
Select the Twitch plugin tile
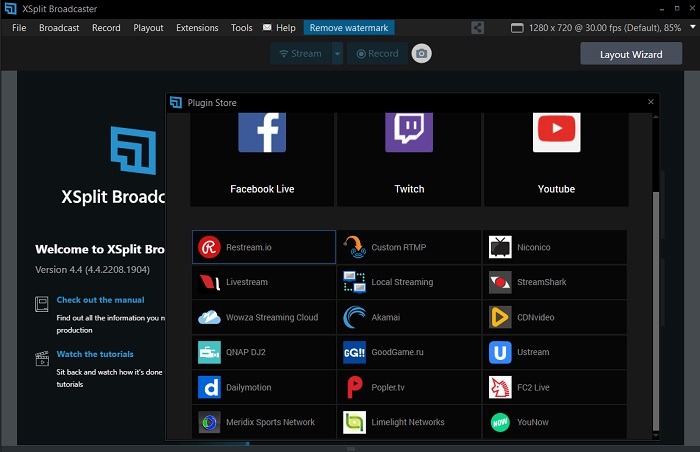[x=409, y=159]
